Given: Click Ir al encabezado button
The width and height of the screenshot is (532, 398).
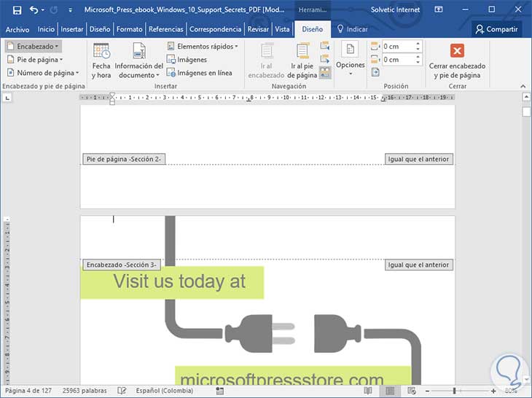Looking at the screenshot, I should (266, 61).
